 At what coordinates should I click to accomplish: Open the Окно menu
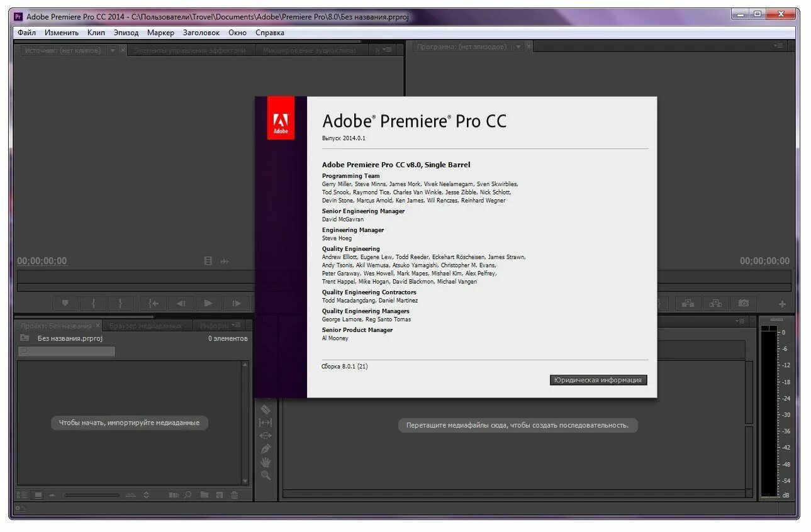pyautogui.click(x=237, y=33)
